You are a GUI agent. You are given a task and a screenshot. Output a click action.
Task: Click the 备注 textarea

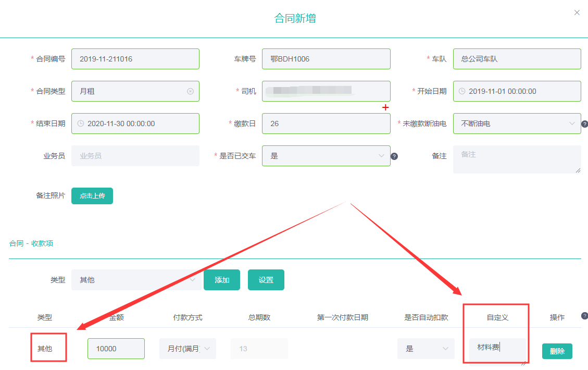[517, 159]
